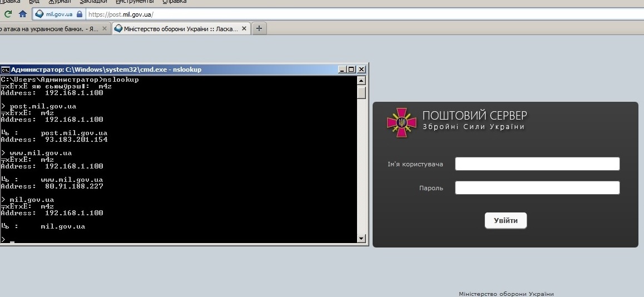Click the favicon on Міністерство оборони tab
The width and height of the screenshot is (644, 297).
click(x=118, y=29)
